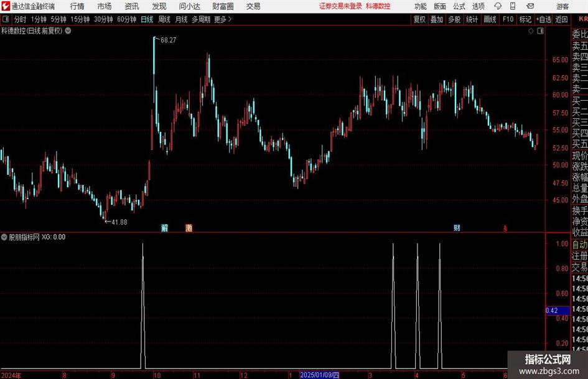Open the 行情 menu
Viewport: 588px width, 379px height.
77,6
